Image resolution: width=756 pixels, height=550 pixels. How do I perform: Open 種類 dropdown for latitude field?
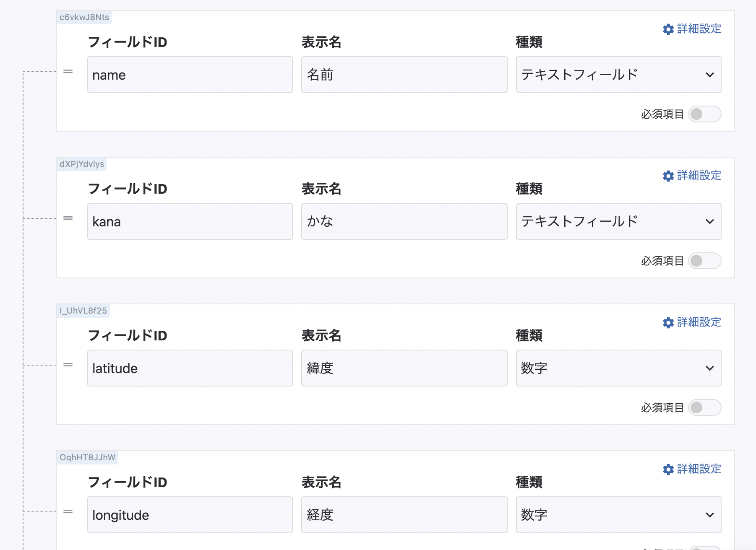click(x=618, y=368)
